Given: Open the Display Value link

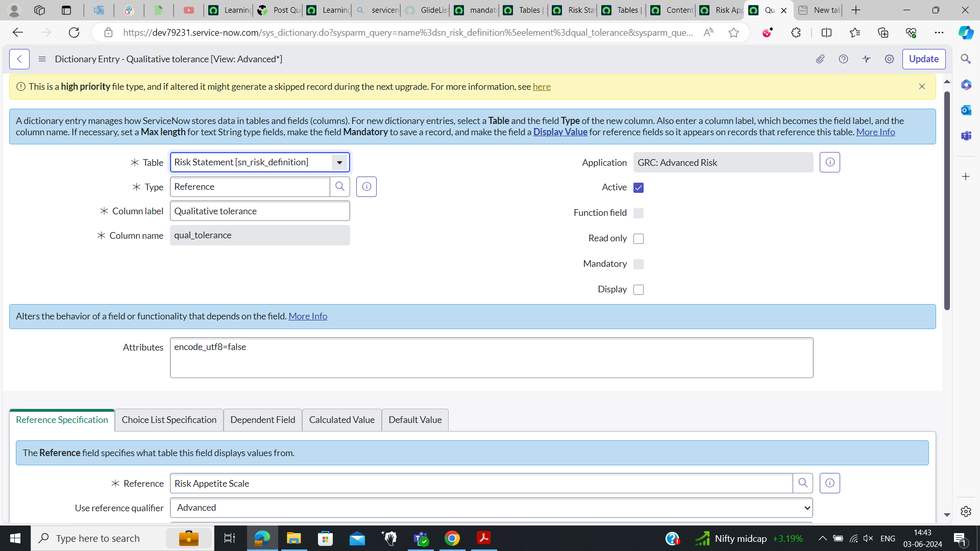Looking at the screenshot, I should click(x=560, y=132).
